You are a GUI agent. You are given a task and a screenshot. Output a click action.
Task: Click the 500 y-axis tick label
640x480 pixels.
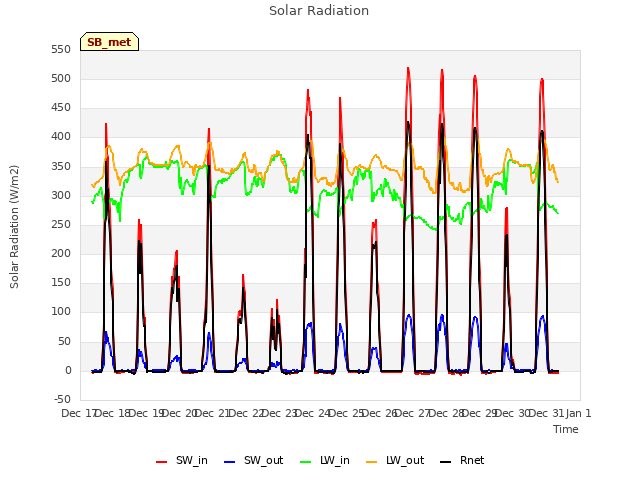61,78
